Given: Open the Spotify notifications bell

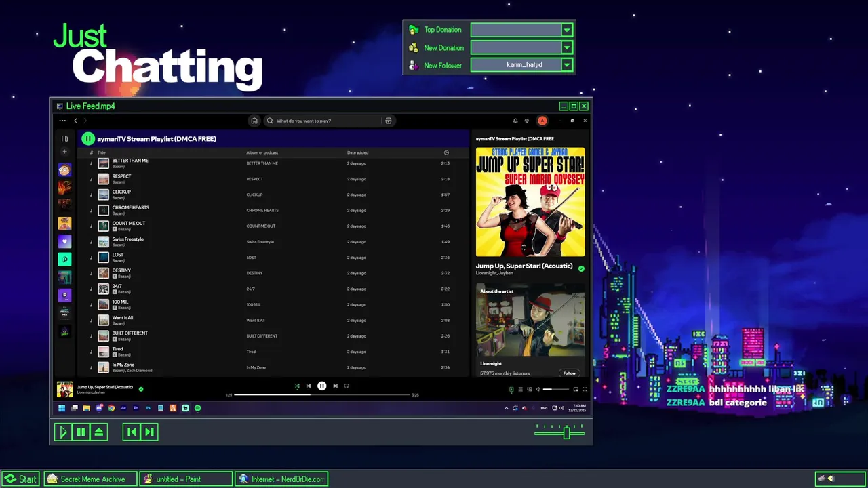Looking at the screenshot, I should (515, 121).
